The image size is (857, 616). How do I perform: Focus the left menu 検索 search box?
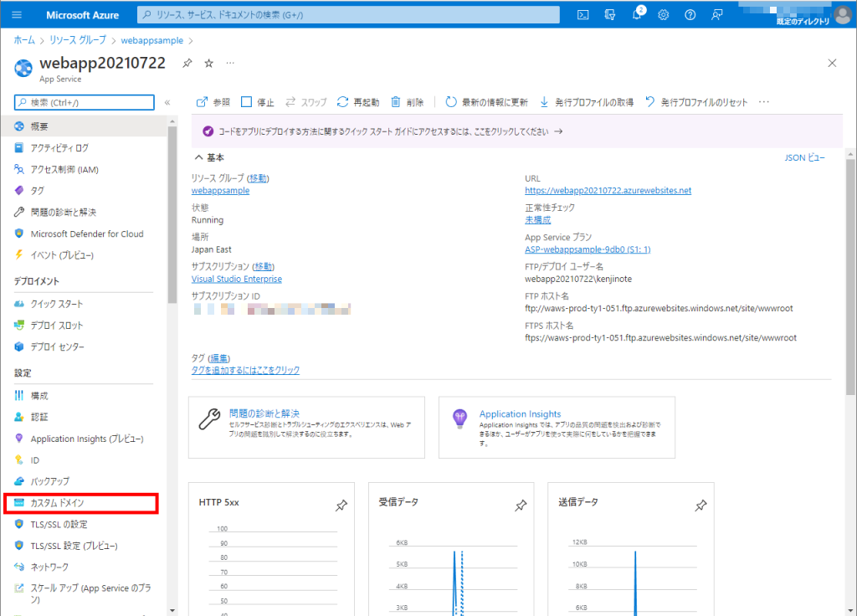click(x=85, y=102)
